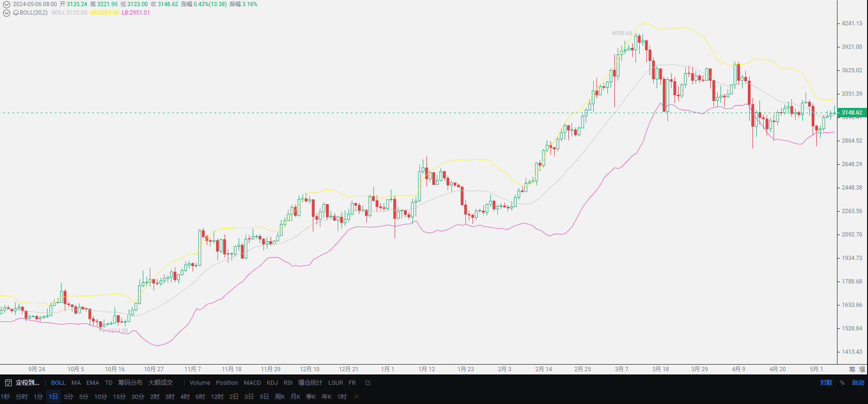Switch to 月K monthly candles
The height and width of the screenshot is (404, 868).
coord(295,397)
